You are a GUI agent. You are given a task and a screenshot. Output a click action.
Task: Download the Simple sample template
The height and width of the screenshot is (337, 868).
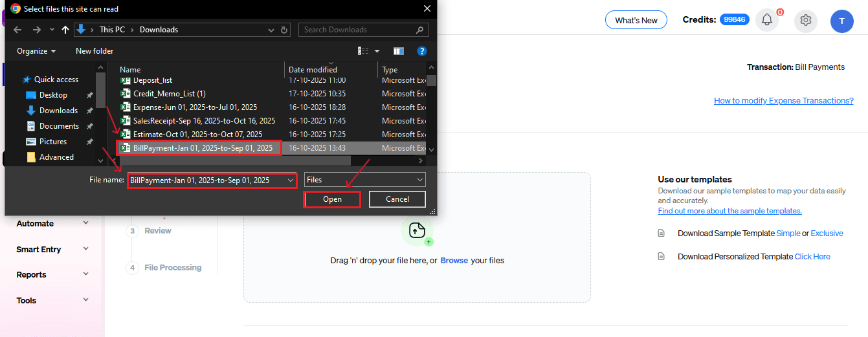788,234
